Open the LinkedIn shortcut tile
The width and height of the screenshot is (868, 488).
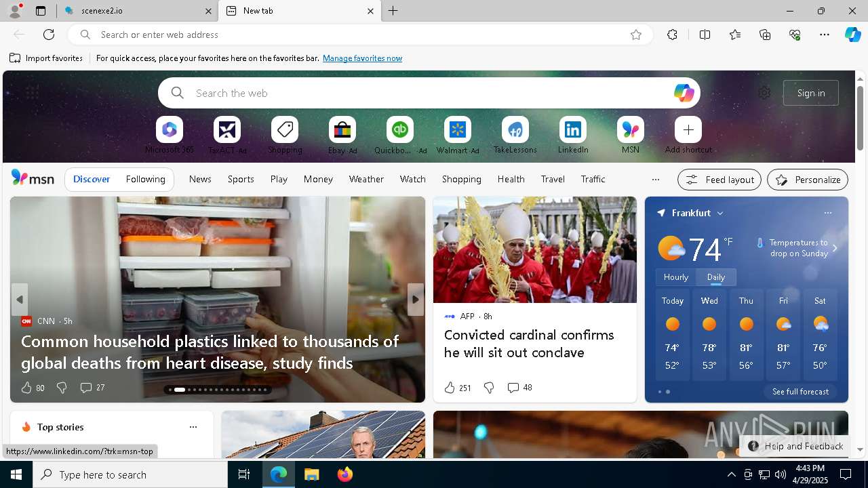(573, 129)
